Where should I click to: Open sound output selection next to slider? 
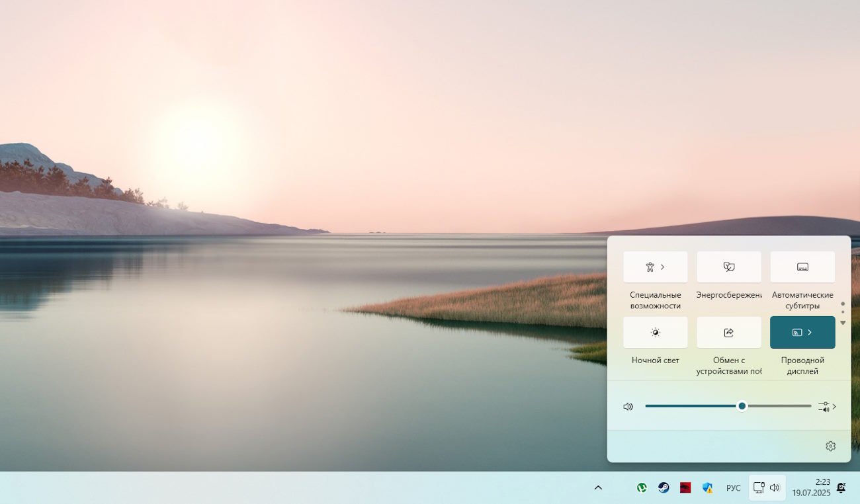pos(827,407)
